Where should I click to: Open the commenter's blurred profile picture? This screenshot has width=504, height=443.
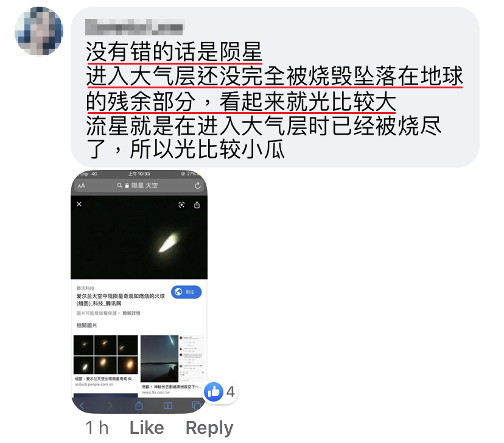39,31
